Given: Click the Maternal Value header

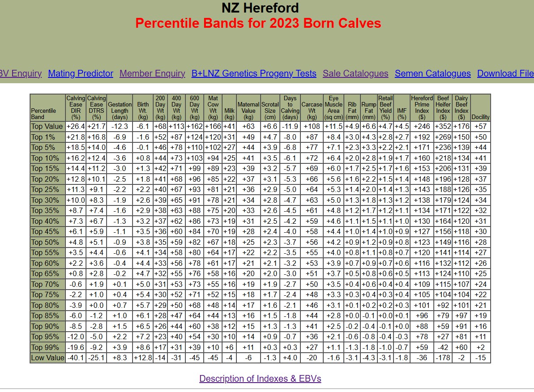Looking at the screenshot, I should coord(248,108).
